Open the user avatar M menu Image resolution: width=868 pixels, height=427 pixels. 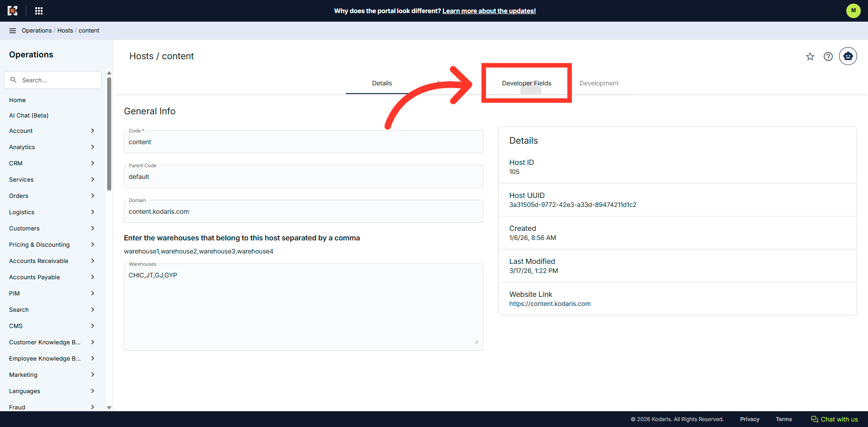click(853, 10)
